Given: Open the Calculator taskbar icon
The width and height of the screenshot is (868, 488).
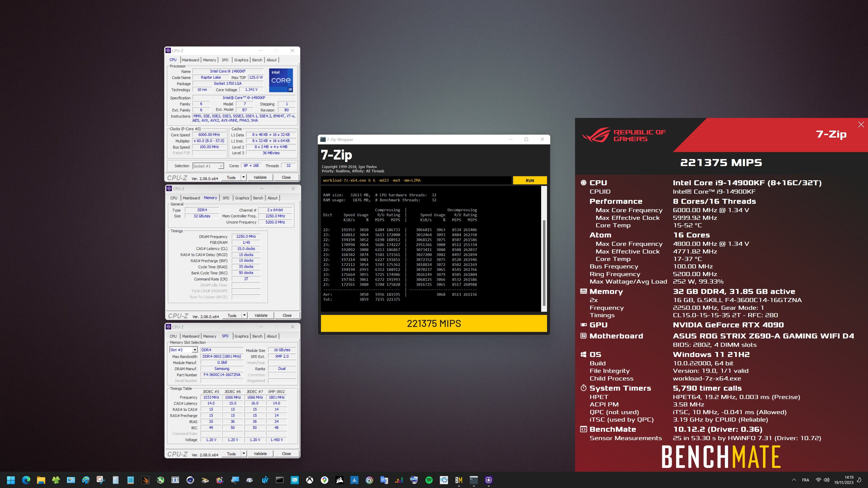Looking at the screenshot, I should click(x=116, y=480).
